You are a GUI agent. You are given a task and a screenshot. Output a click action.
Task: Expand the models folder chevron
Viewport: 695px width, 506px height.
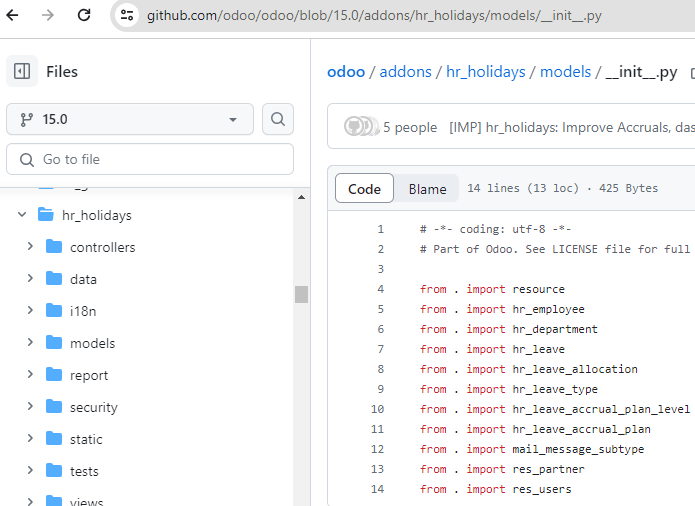tap(30, 342)
